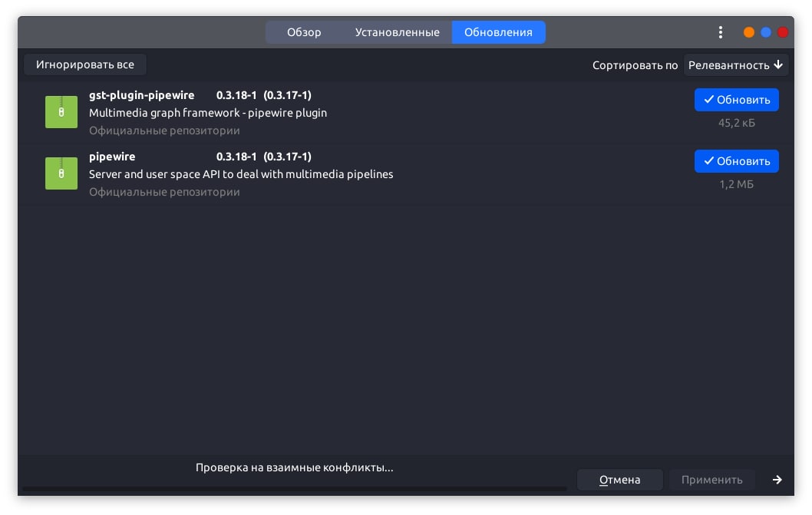The image size is (812, 515).
Task: Toggle Обновить for gst-plugin-pipewire
Action: click(736, 100)
